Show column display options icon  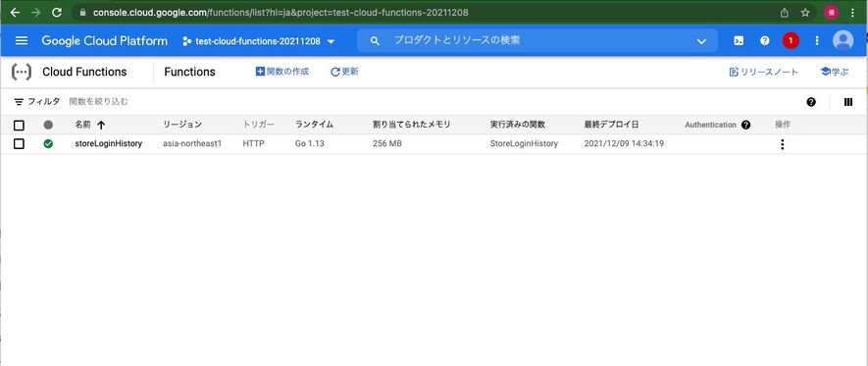848,102
